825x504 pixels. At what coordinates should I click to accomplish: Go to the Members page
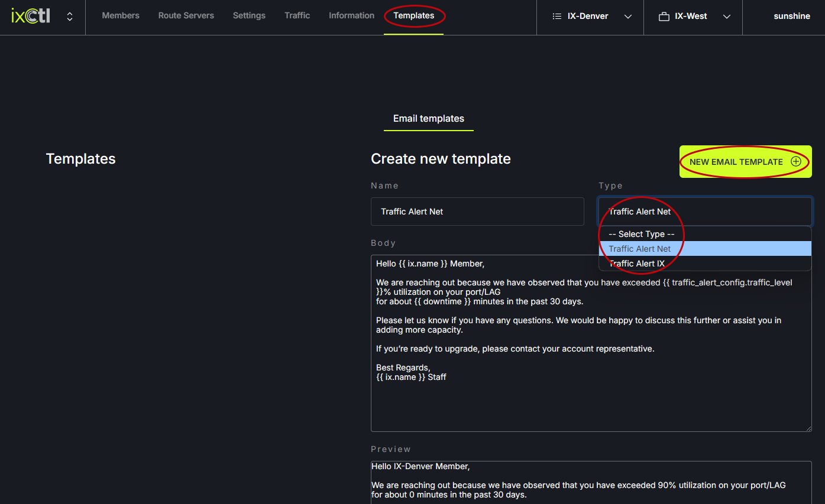[121, 16]
